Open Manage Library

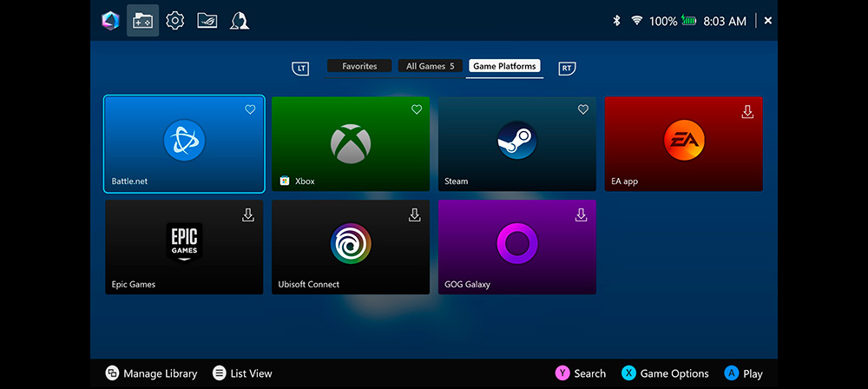coord(151,373)
